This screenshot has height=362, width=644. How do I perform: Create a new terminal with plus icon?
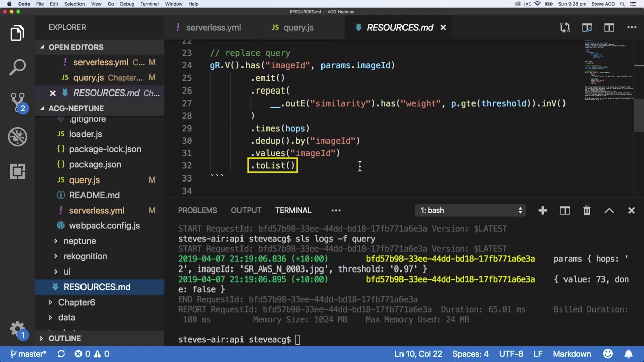542,211
